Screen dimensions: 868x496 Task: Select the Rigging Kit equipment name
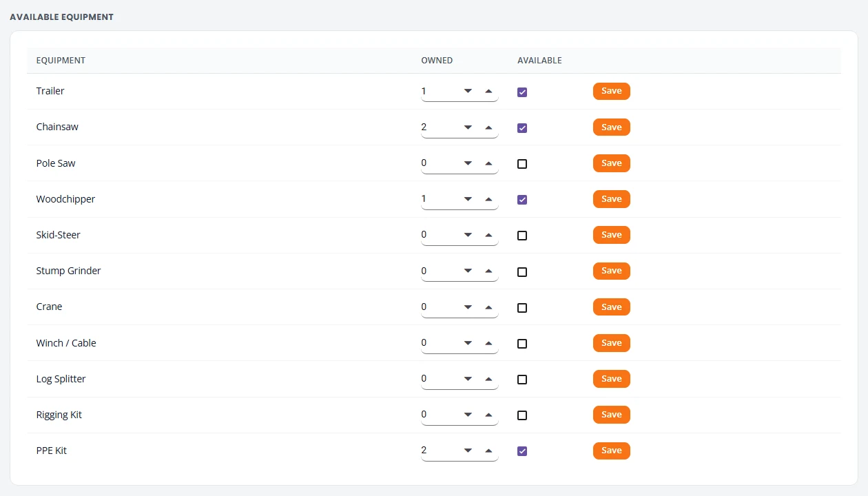coord(59,415)
